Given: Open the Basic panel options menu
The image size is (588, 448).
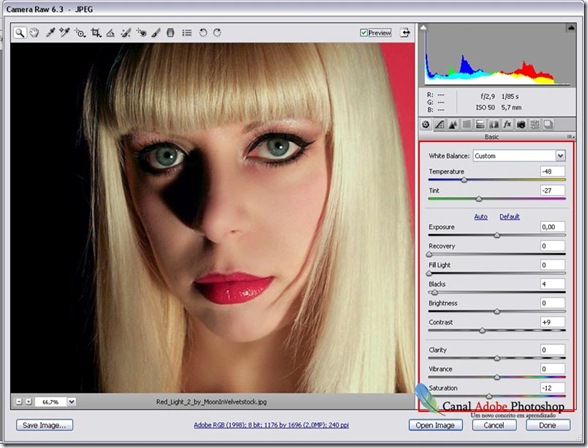Looking at the screenshot, I should point(571,137).
